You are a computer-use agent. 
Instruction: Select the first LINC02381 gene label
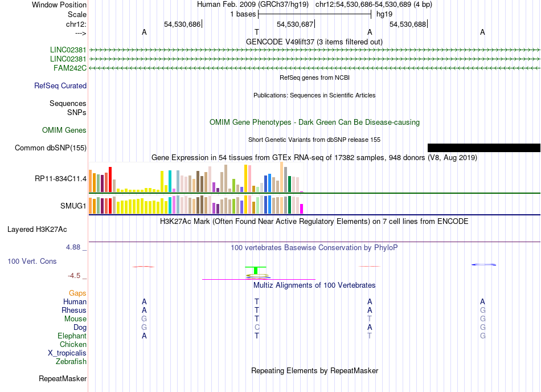pyautogui.click(x=68, y=50)
